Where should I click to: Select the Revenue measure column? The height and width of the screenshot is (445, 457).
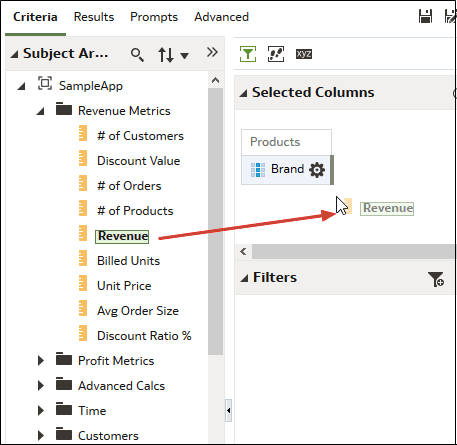pos(122,236)
